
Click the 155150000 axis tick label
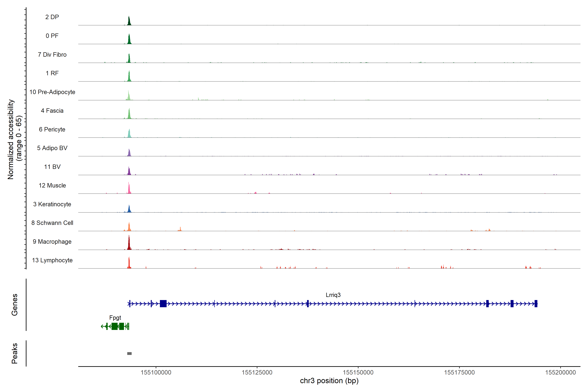358,372
